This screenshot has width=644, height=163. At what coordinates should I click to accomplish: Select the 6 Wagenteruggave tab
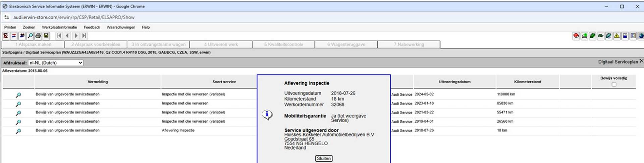(346, 44)
